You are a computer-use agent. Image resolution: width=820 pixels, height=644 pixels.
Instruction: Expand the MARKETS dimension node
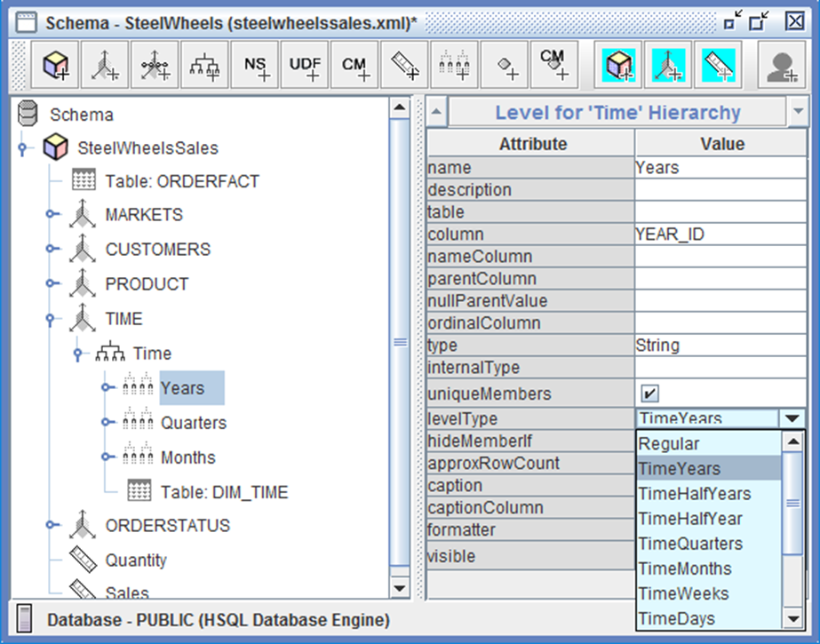tap(53, 215)
